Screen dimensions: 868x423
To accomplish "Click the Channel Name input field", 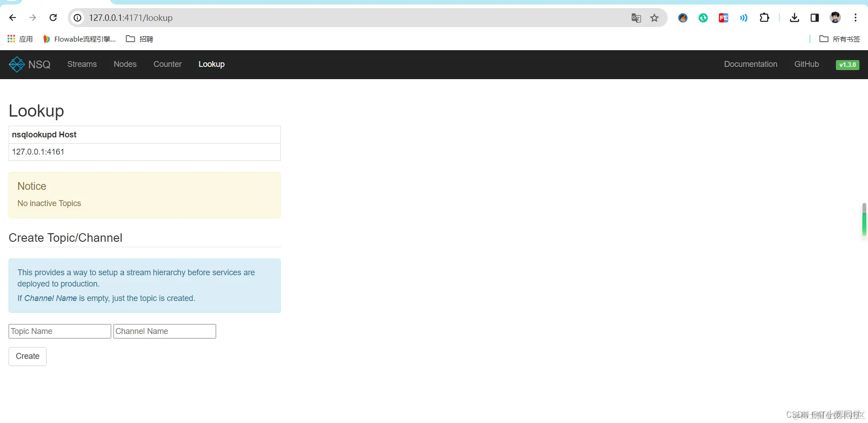I will [x=165, y=331].
